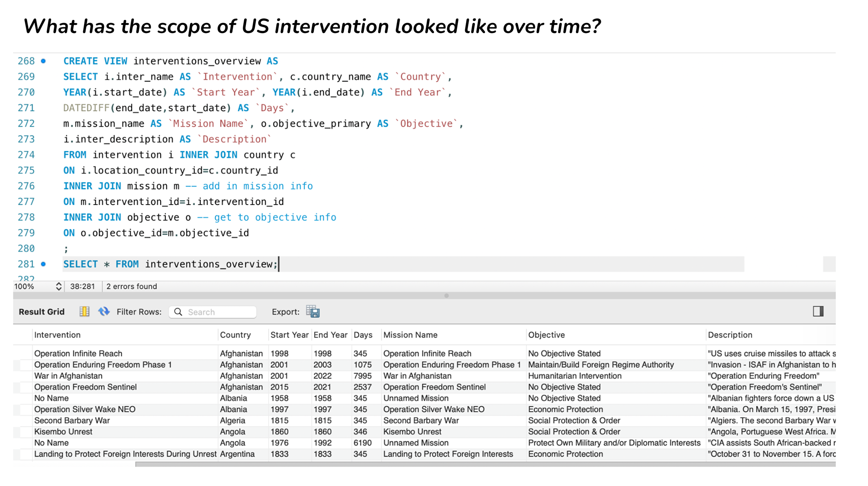868x486 pixels.
Task: Open the zoom level 100% stepper
Action: click(59, 286)
